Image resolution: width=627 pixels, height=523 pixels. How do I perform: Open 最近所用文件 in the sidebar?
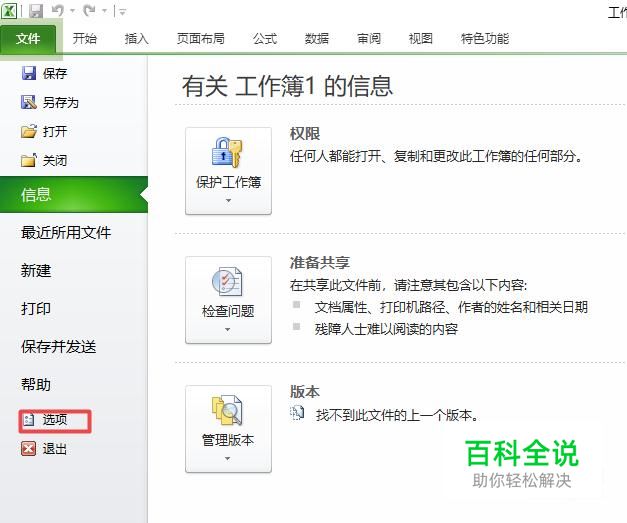pyautogui.click(x=66, y=232)
